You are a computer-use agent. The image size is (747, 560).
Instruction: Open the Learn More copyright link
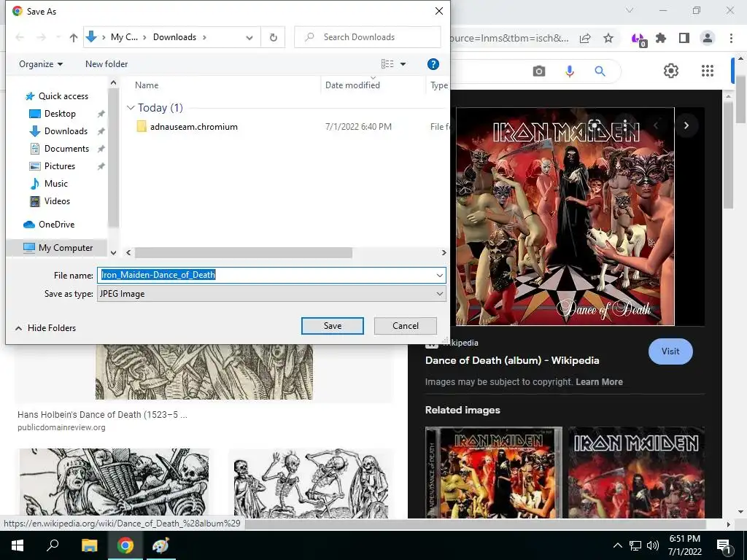tap(599, 382)
